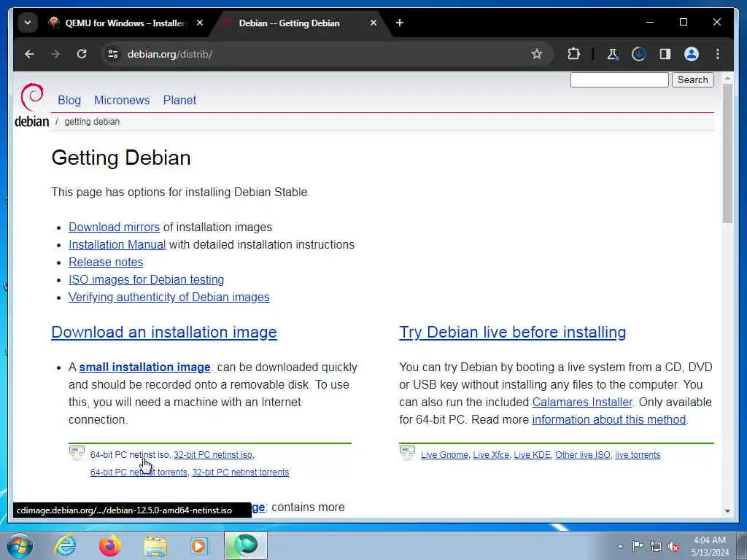Open the Release notes link

tap(106, 262)
